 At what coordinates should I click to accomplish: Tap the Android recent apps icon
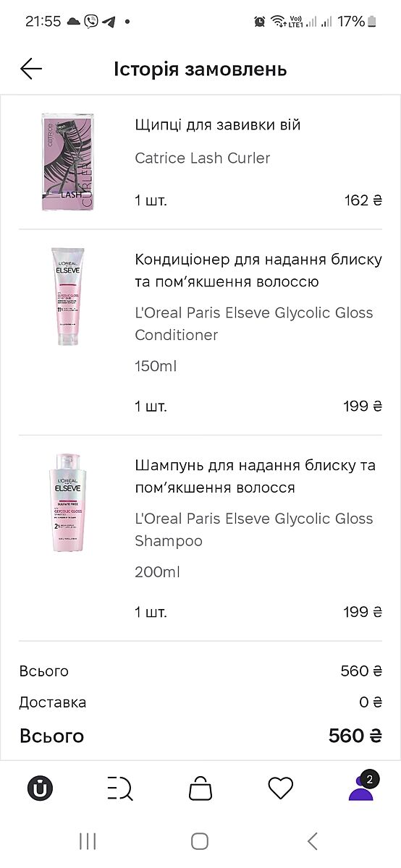(88, 841)
